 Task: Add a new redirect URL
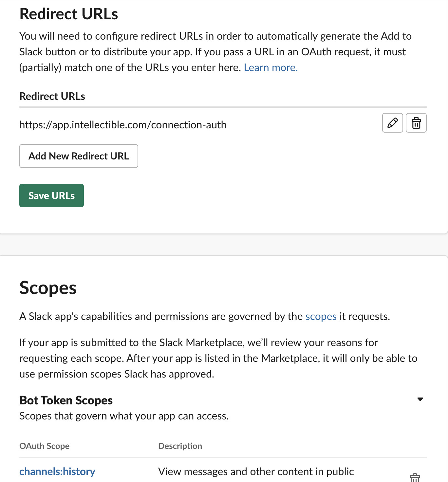(79, 156)
